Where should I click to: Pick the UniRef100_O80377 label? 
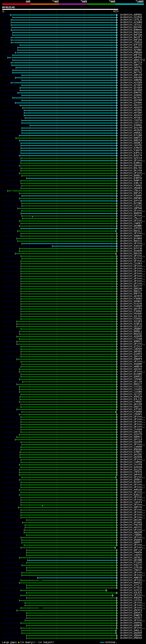click(131, 105)
